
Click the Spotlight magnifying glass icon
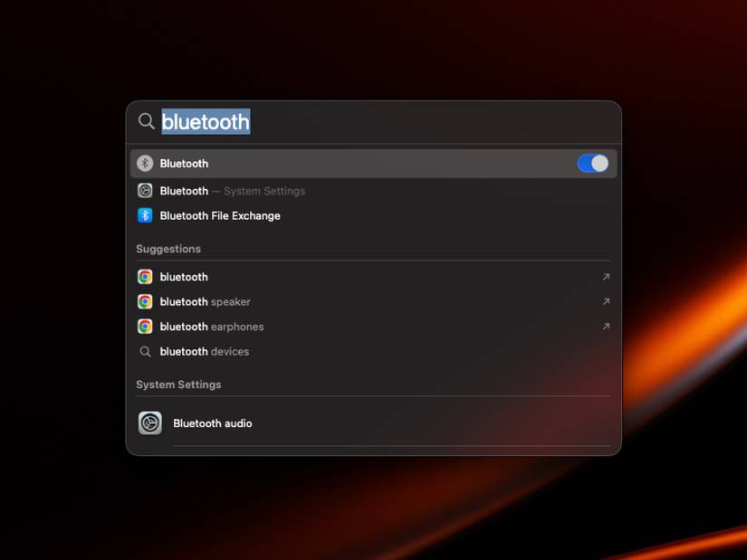(146, 121)
